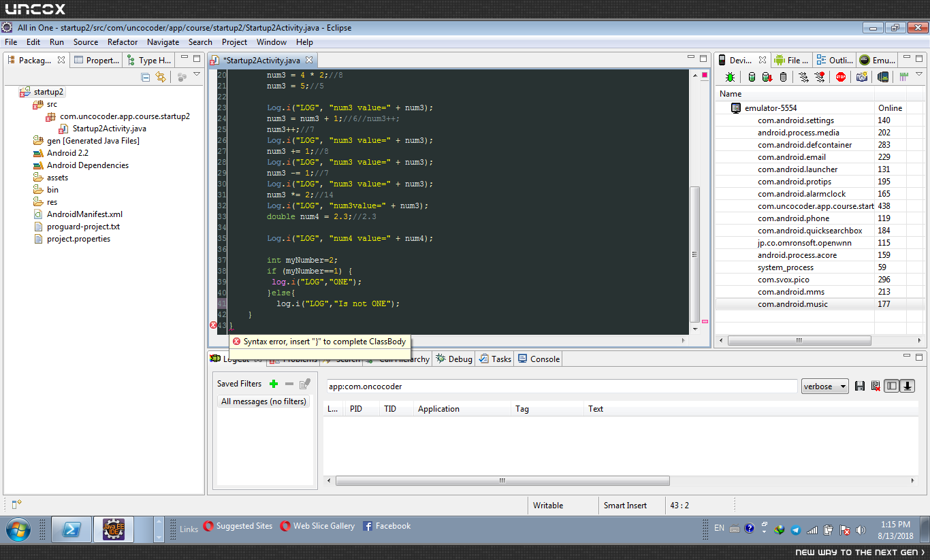930x560 pixels.
Task: Edit the selected LogCat filter
Action: 305,384
